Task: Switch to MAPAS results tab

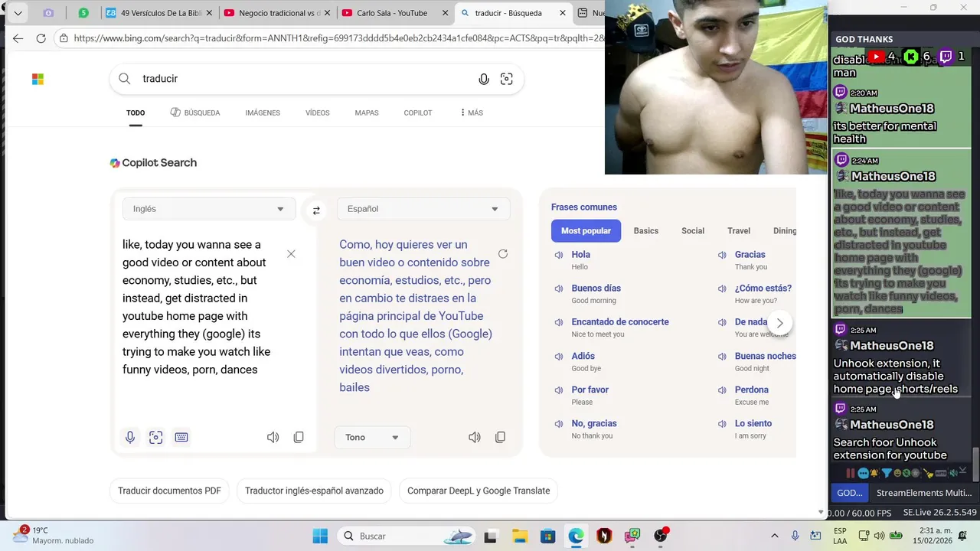Action: click(367, 112)
